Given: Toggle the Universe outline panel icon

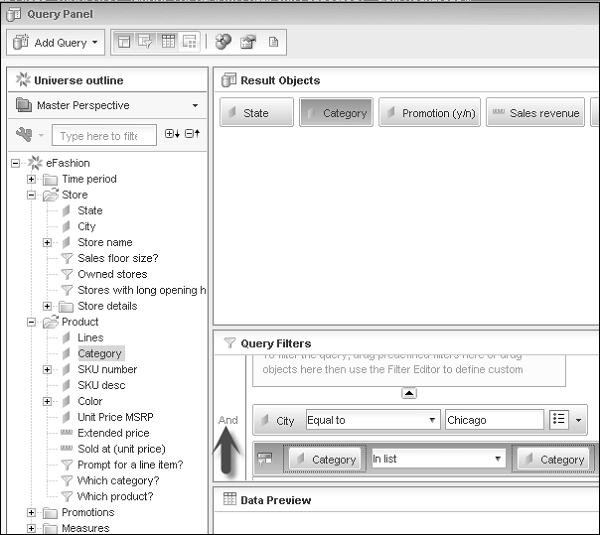Looking at the screenshot, I should pyautogui.click(x=124, y=42).
